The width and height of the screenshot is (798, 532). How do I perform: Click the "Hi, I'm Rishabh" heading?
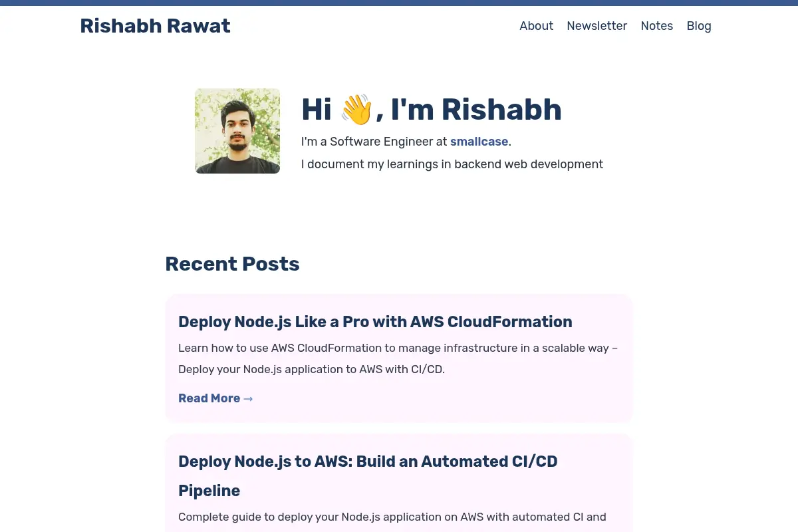click(432, 110)
